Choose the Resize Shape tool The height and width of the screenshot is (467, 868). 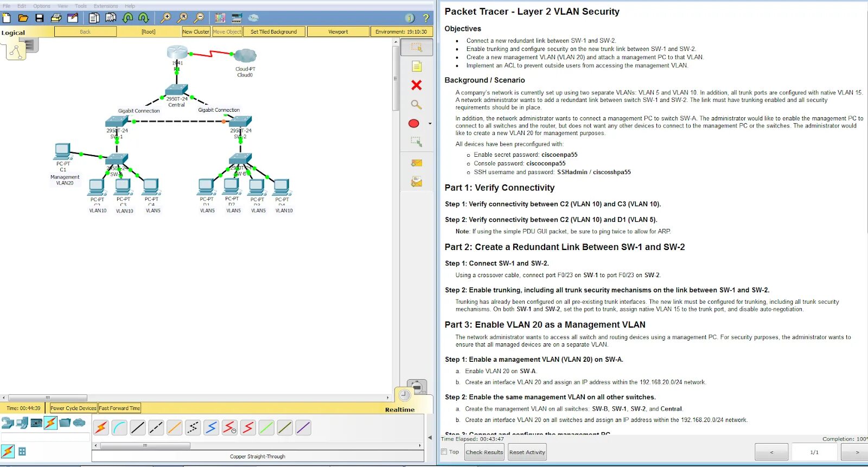click(x=416, y=142)
